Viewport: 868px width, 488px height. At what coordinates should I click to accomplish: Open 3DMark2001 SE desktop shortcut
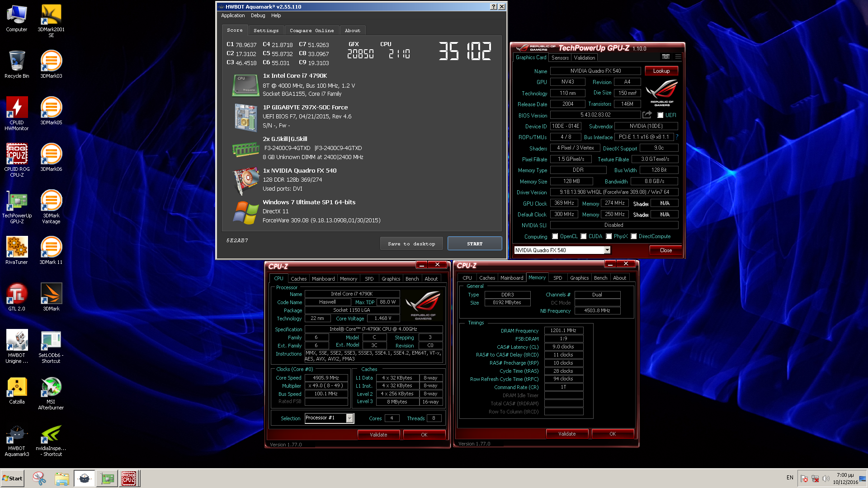(51, 21)
